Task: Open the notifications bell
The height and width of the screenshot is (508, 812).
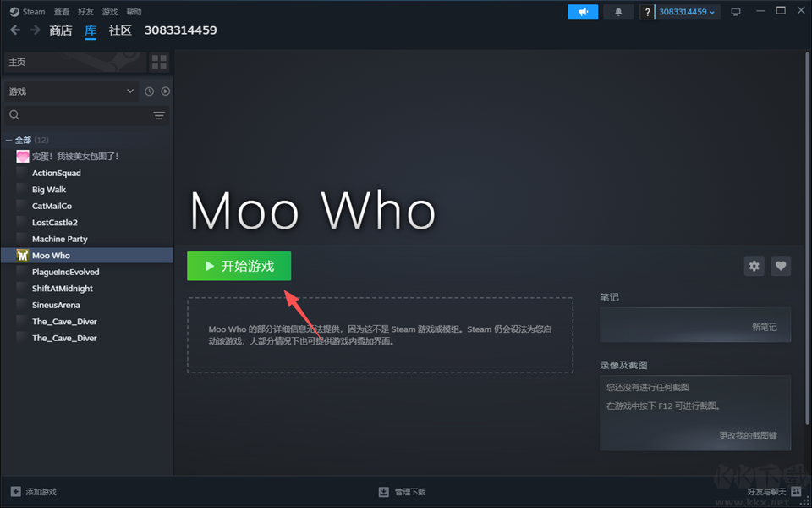Action: coord(618,12)
